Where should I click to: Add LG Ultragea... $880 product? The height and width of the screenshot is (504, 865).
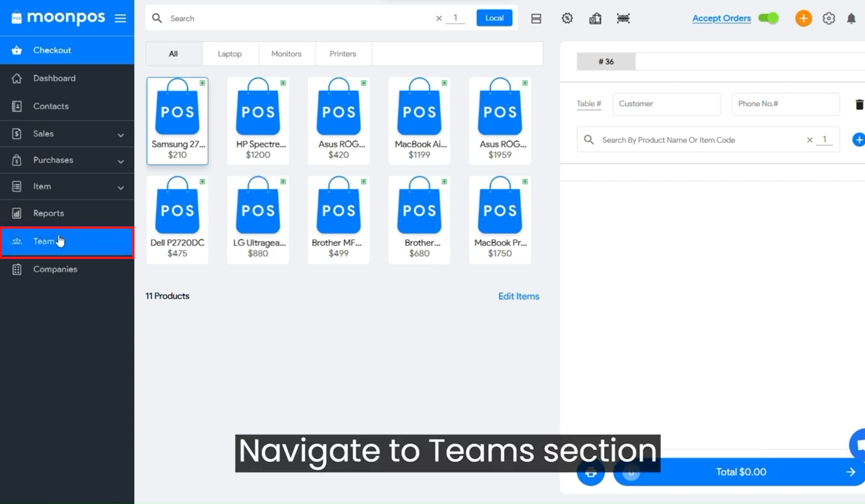click(x=258, y=220)
